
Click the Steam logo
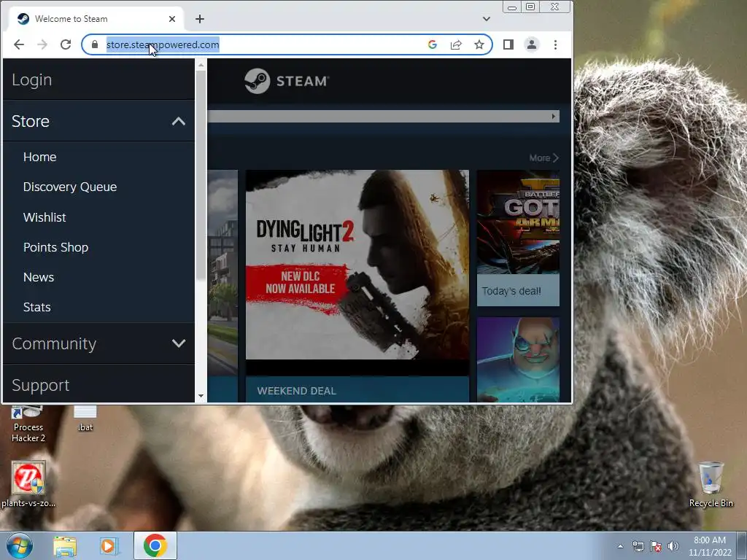click(286, 81)
